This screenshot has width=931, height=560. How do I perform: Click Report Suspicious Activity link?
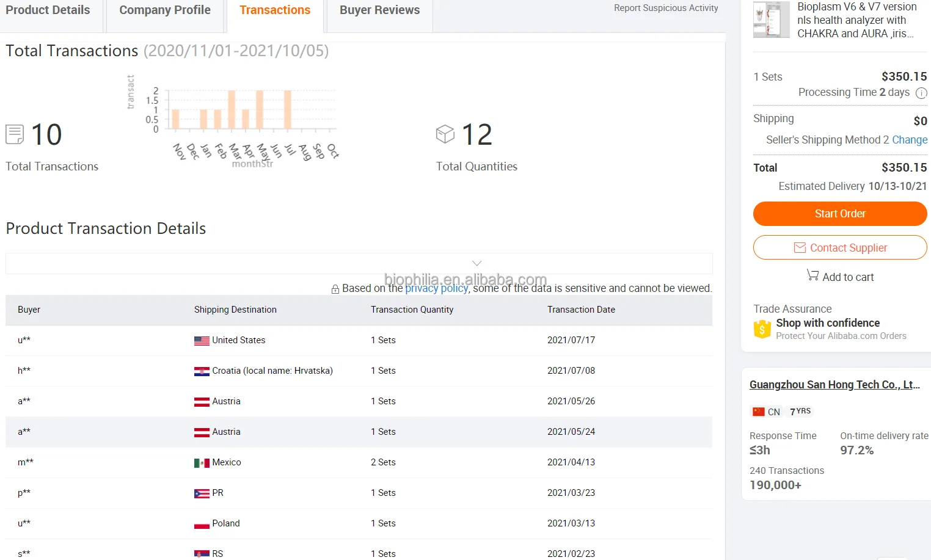pyautogui.click(x=666, y=8)
